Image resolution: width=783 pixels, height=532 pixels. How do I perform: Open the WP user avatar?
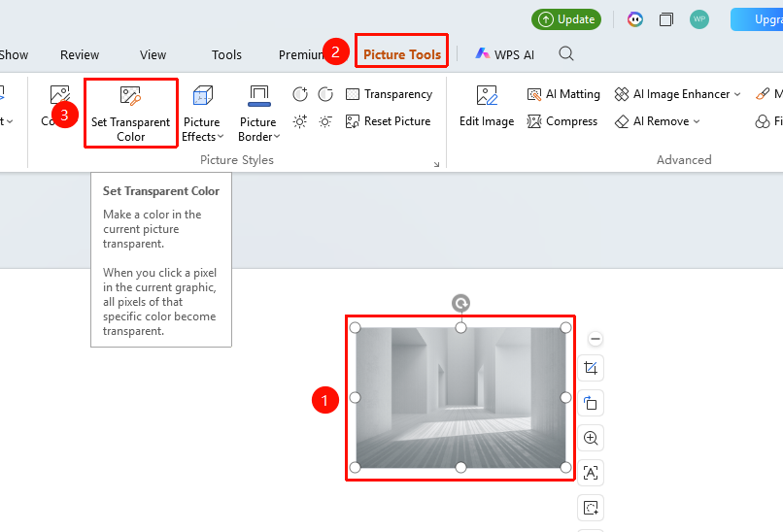click(x=699, y=19)
